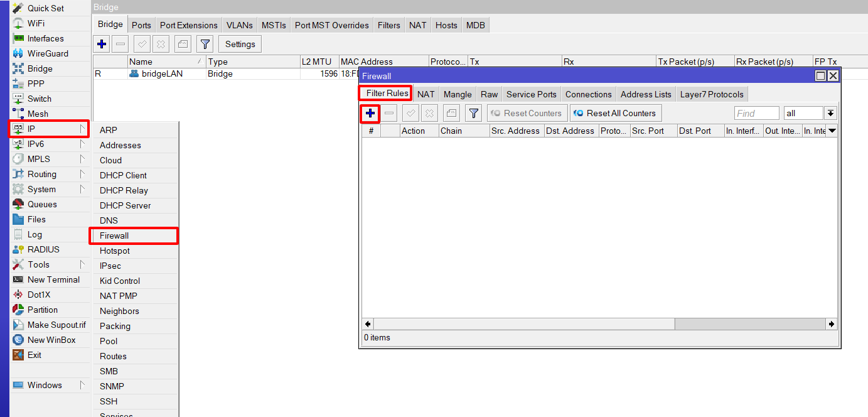Click the comment icon in Firewall toolbar
This screenshot has width=868, height=417.
click(451, 113)
